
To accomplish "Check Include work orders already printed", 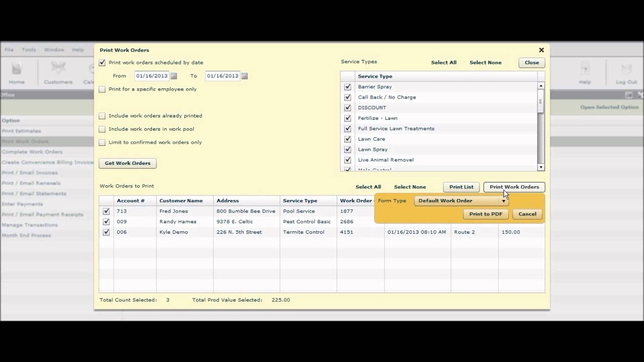I will click(102, 116).
